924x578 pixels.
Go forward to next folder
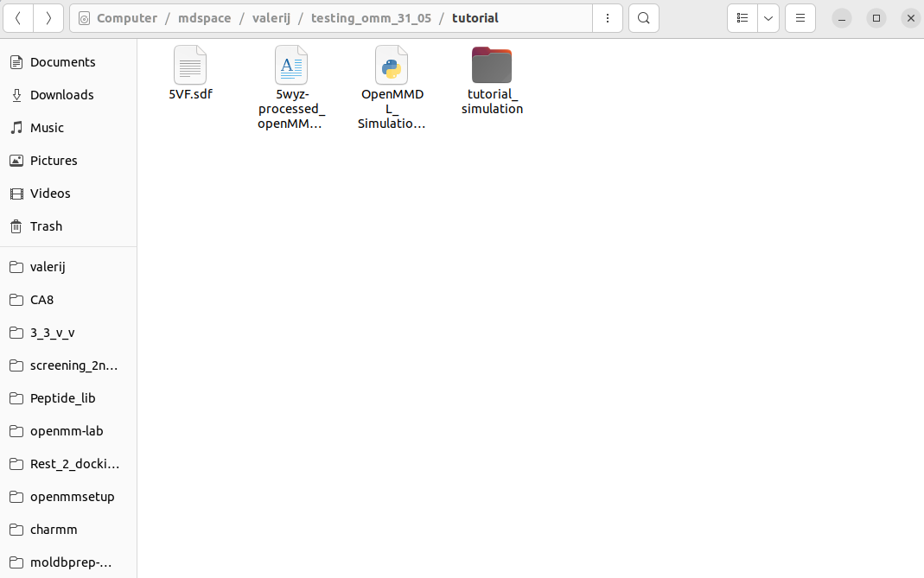tap(48, 18)
